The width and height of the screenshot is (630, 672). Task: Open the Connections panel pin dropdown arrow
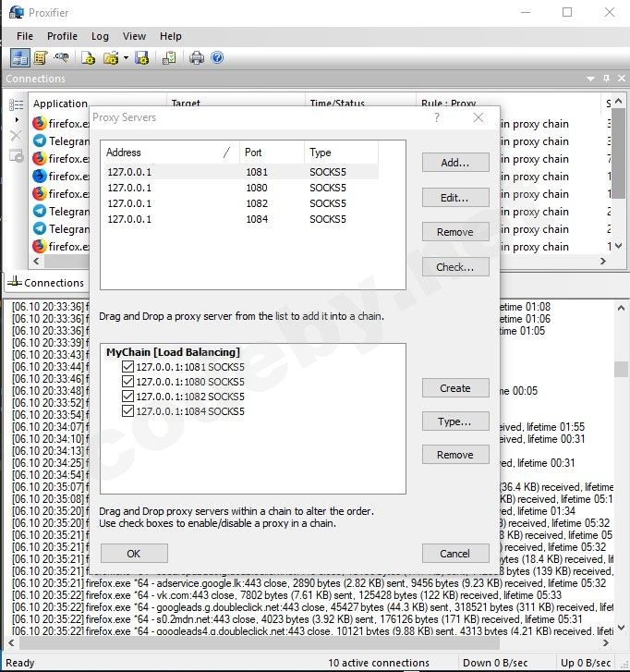coord(592,79)
